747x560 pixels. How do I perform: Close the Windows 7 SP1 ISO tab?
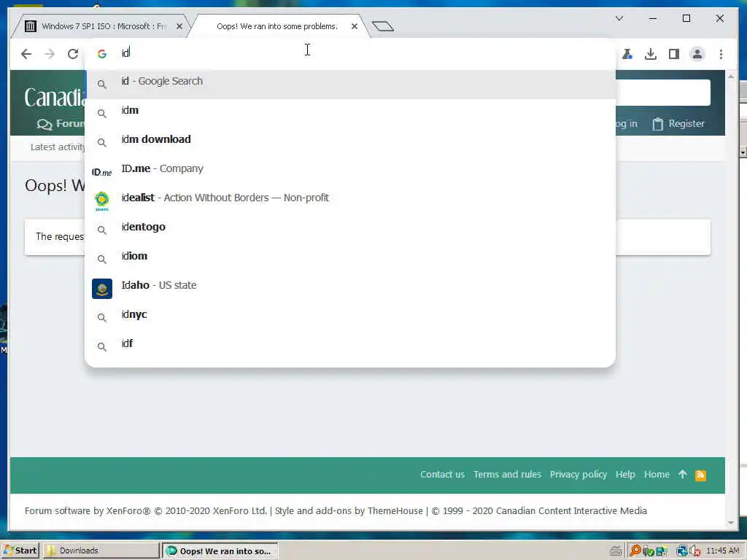179,26
